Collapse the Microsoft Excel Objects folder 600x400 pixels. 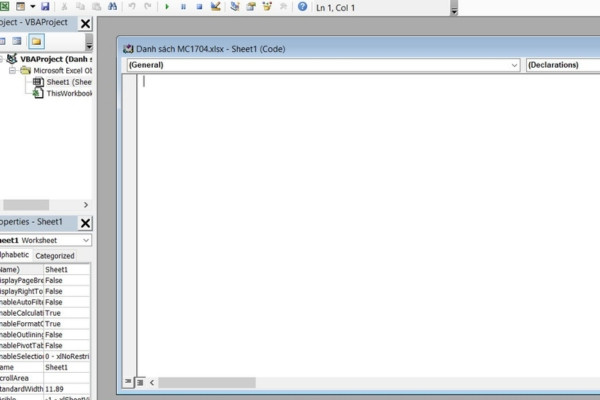[12, 70]
